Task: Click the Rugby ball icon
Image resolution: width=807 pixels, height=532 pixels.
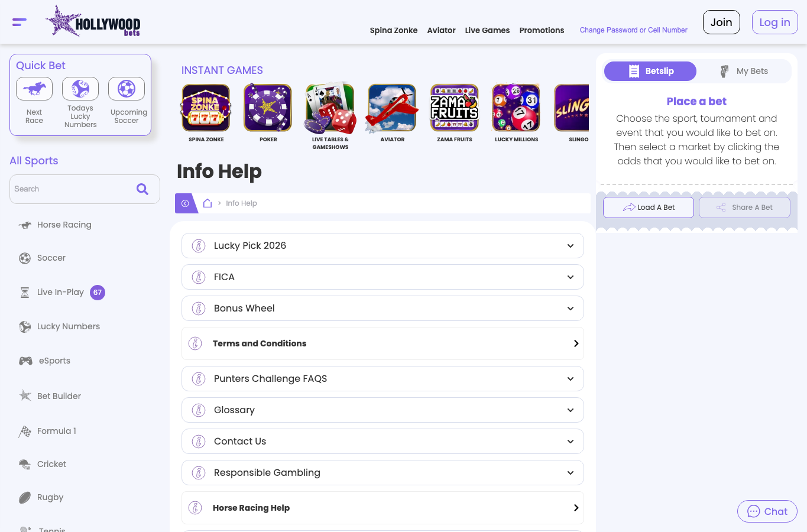Action: (x=25, y=498)
